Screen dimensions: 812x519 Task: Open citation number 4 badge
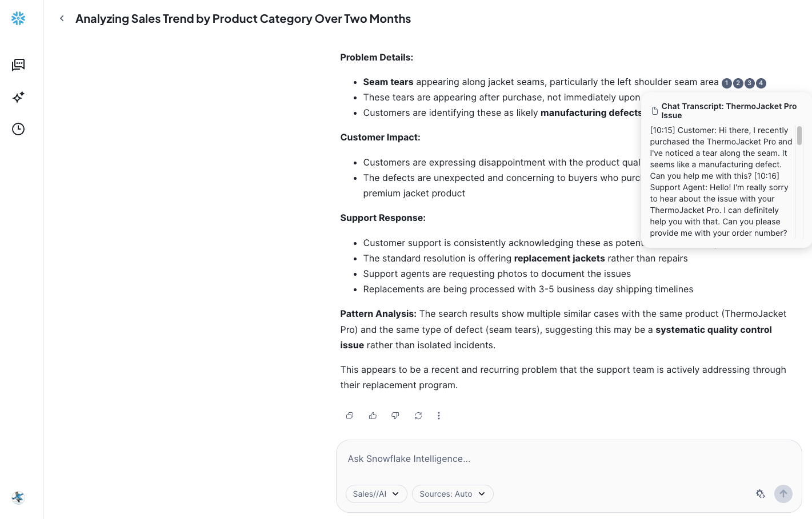pos(761,83)
